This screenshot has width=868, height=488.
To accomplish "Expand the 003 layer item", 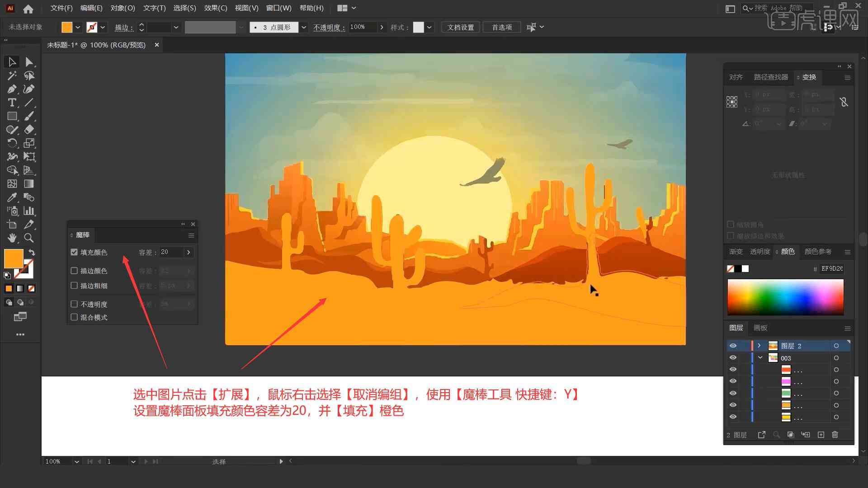I will pos(761,357).
